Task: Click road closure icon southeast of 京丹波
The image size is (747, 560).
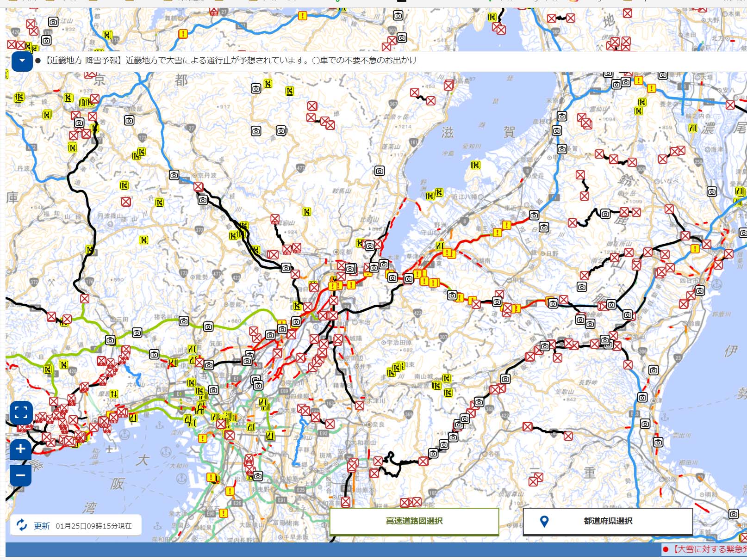Action: click(x=199, y=186)
